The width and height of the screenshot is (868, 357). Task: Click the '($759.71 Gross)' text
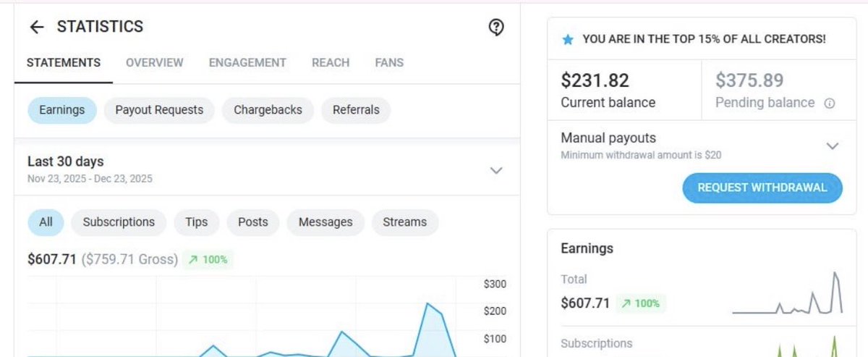click(x=129, y=259)
